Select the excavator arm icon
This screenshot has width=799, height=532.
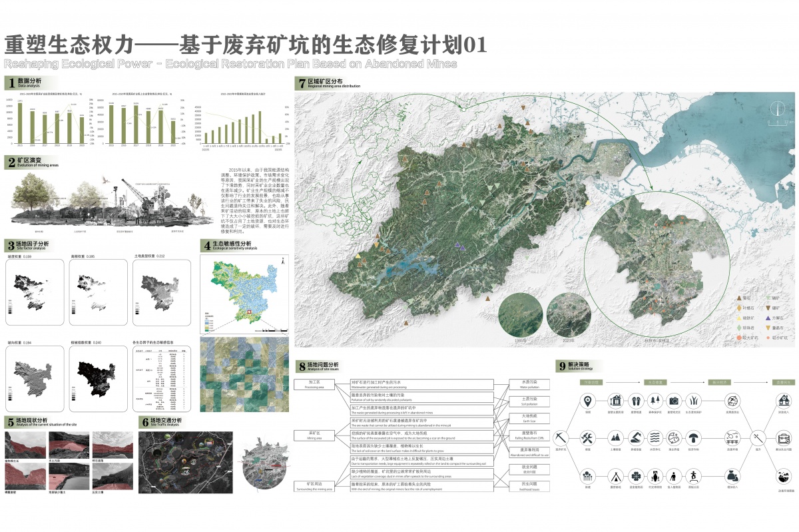[636, 437]
